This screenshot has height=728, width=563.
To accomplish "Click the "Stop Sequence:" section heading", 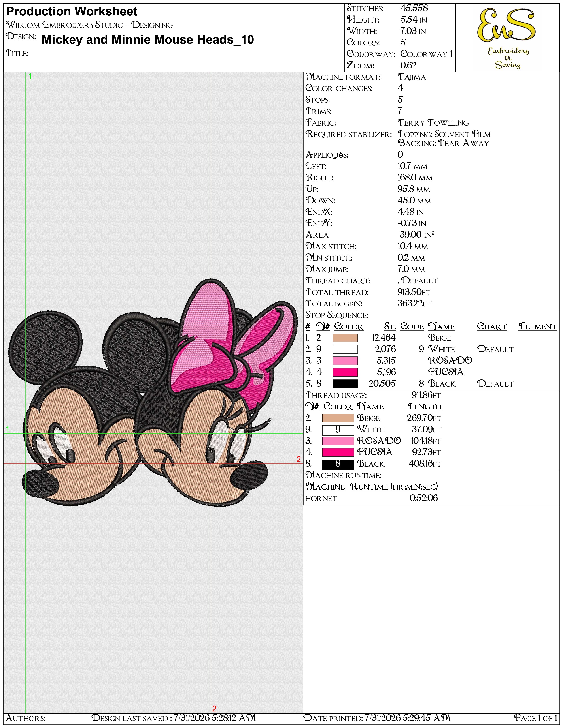I will 337,315.
